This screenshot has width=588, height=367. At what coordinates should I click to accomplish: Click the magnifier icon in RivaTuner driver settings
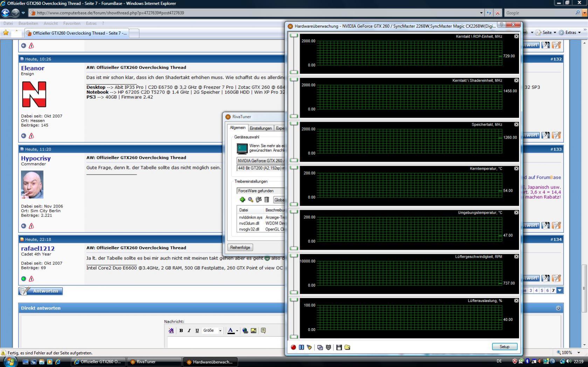tap(250, 199)
